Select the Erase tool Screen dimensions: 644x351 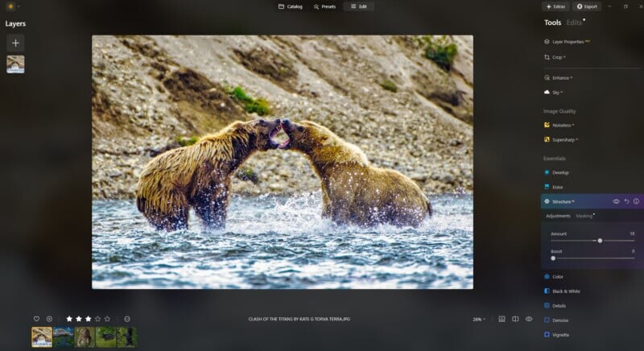coord(557,187)
